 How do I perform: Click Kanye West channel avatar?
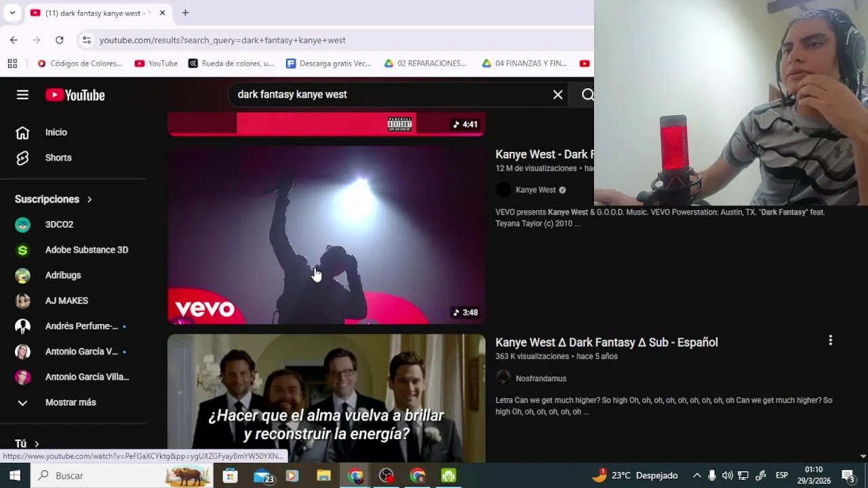coord(502,190)
